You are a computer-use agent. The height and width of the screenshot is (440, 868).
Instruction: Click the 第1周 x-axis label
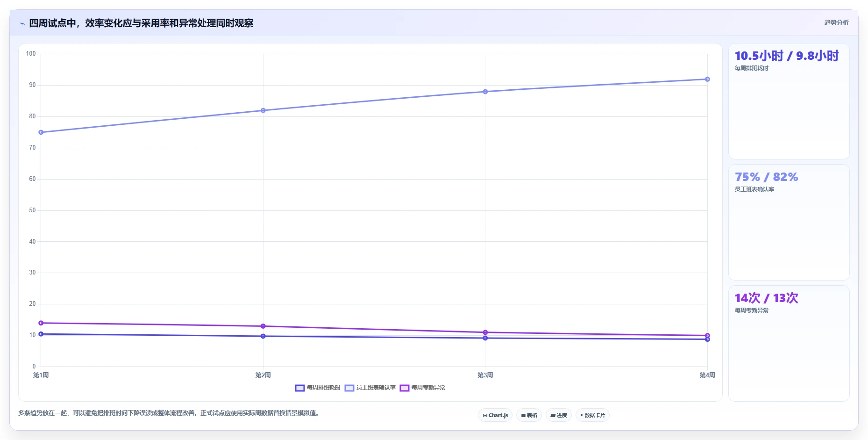point(41,375)
